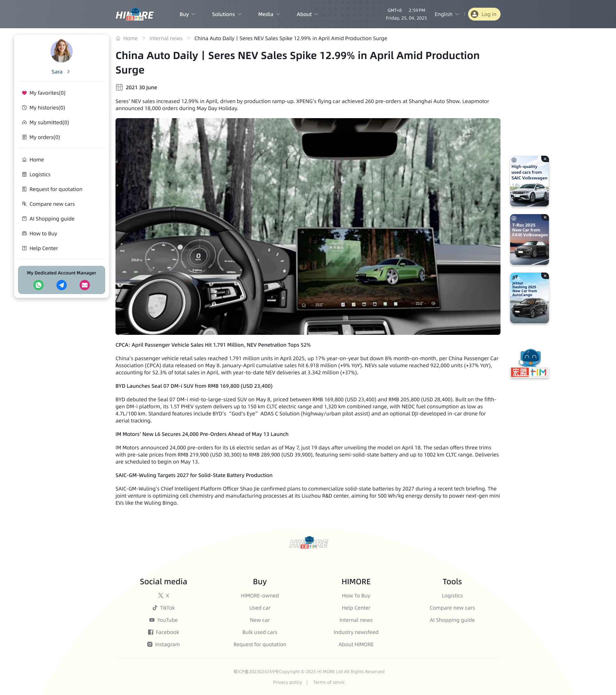The image size is (616, 695).
Task: Expand the Solutions dropdown menu
Action: pyautogui.click(x=227, y=14)
